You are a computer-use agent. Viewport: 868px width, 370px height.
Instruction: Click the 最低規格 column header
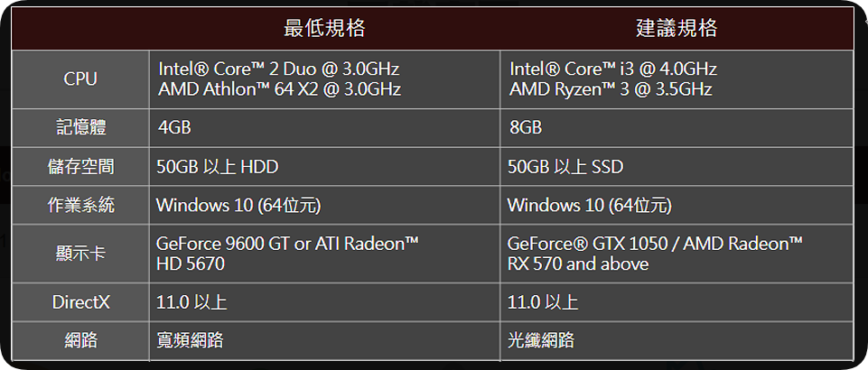pos(324,28)
